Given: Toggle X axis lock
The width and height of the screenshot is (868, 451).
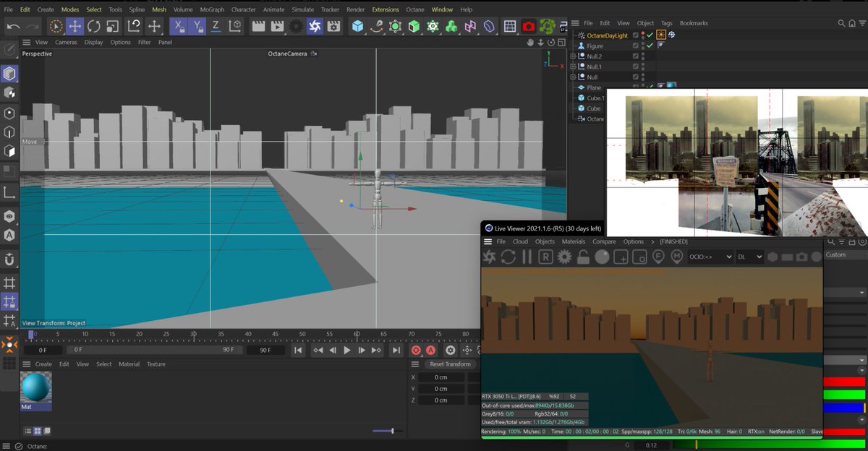Looking at the screenshot, I should coord(179,26).
